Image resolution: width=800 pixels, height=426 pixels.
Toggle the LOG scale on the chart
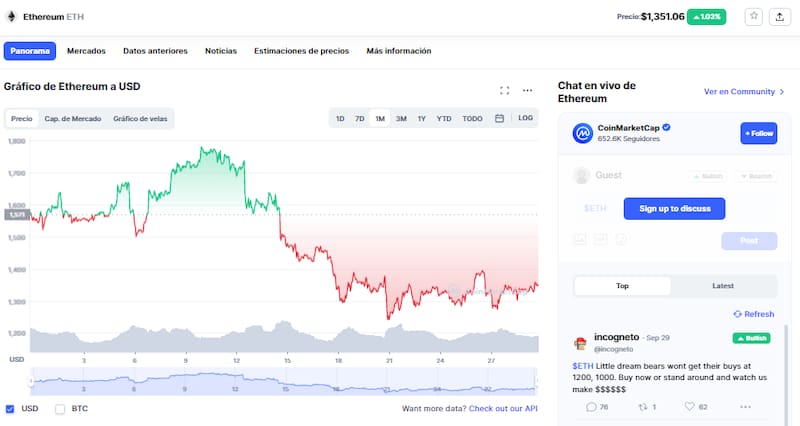tap(526, 118)
